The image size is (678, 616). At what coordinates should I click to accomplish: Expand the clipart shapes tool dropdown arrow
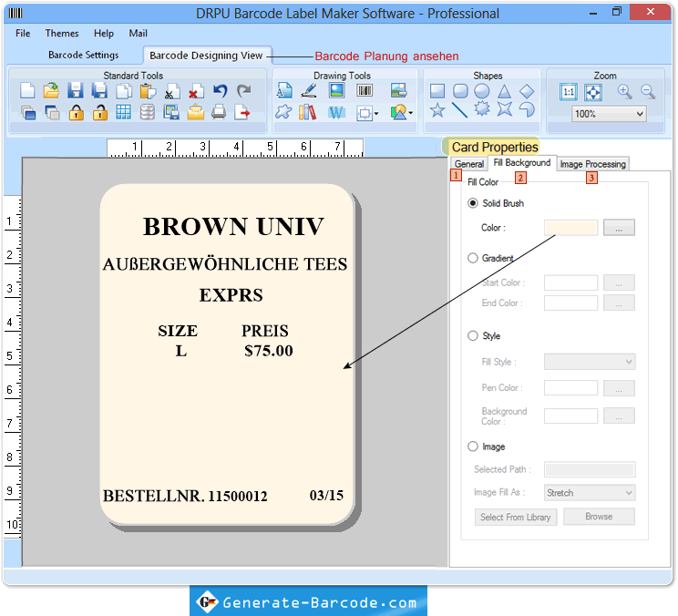[410, 113]
